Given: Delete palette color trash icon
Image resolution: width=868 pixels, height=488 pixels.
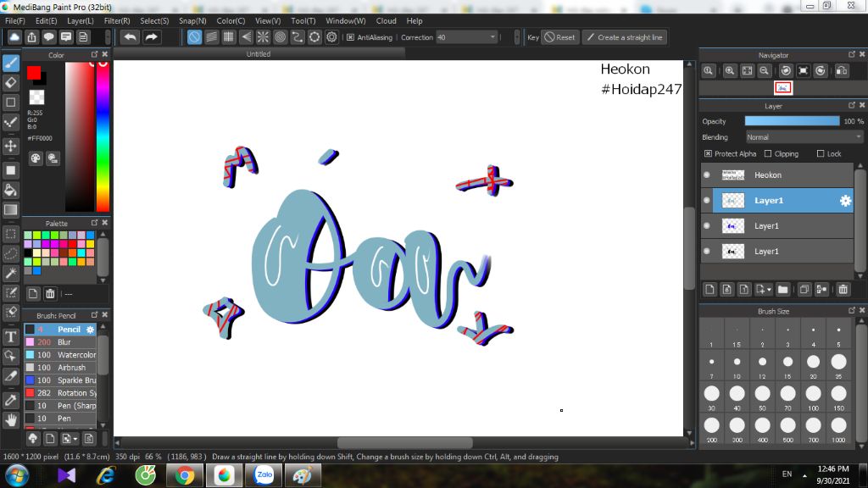Looking at the screenshot, I should 50,294.
